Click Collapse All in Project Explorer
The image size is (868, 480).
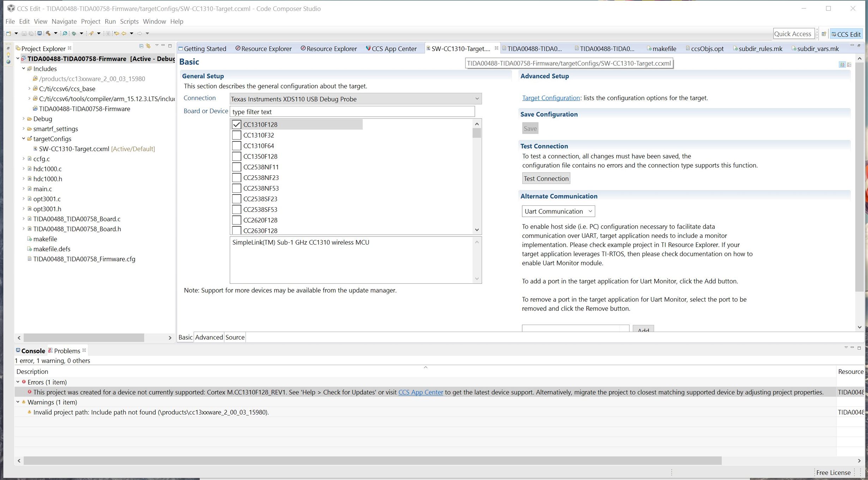141,46
